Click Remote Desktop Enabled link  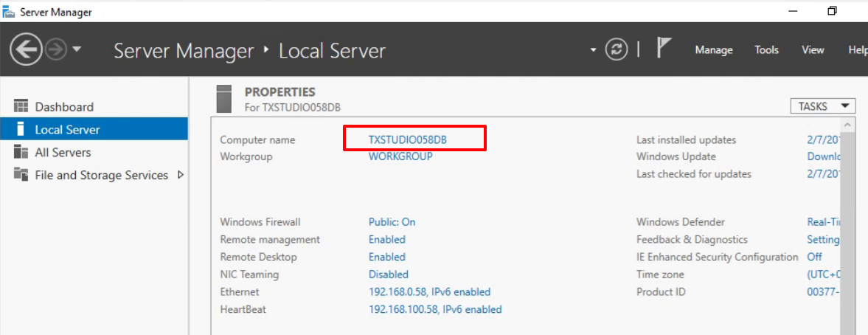[387, 257]
